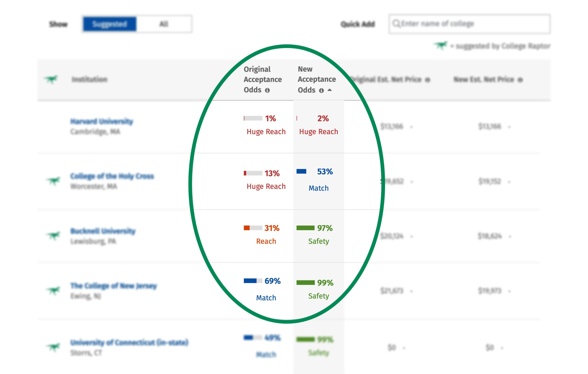Sort by Original Acceptance Odds header
This screenshot has height=374, width=588.
tap(262, 79)
